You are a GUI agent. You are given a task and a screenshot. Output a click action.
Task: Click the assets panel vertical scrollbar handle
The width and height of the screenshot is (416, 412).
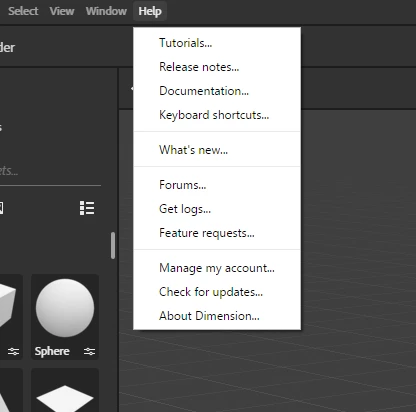coord(113,245)
